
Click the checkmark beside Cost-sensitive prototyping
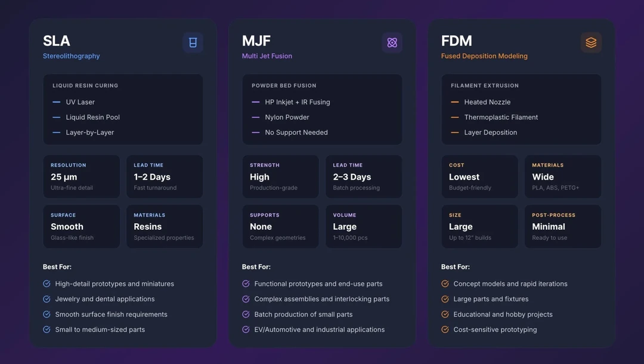(445, 329)
